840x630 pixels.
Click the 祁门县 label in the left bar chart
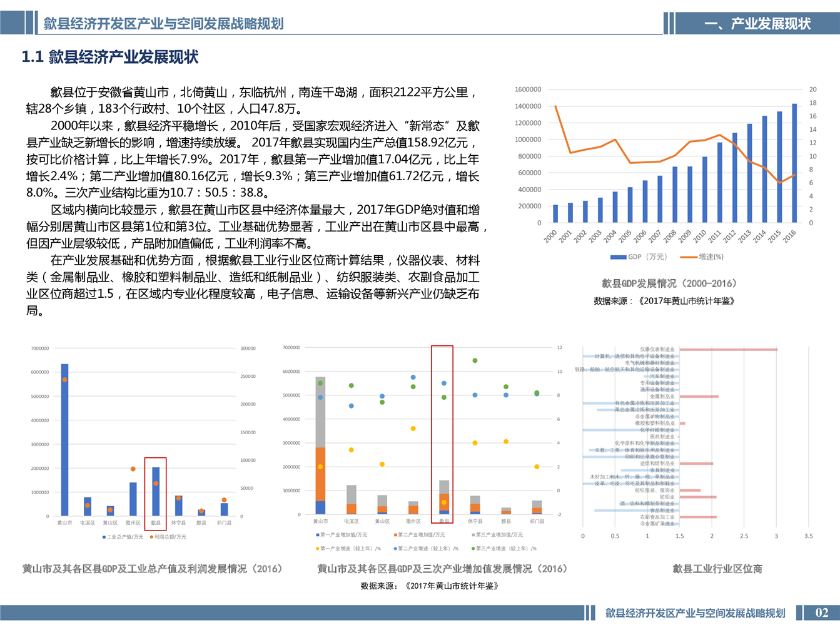click(x=224, y=523)
